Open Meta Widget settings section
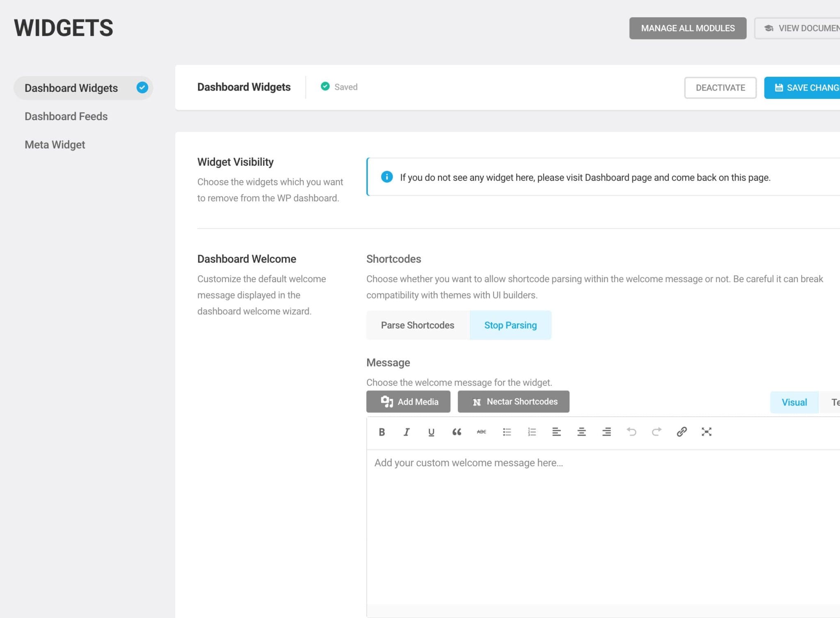The image size is (840, 618). point(55,145)
